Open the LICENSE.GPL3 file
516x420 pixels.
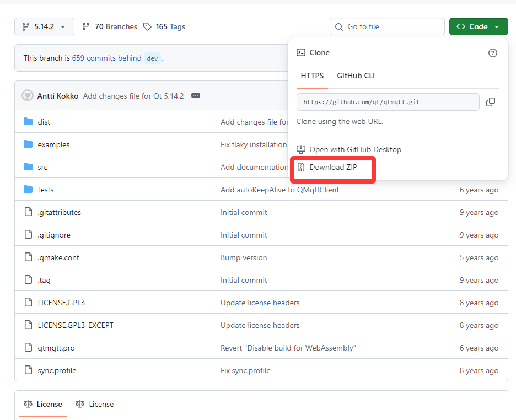coord(61,303)
